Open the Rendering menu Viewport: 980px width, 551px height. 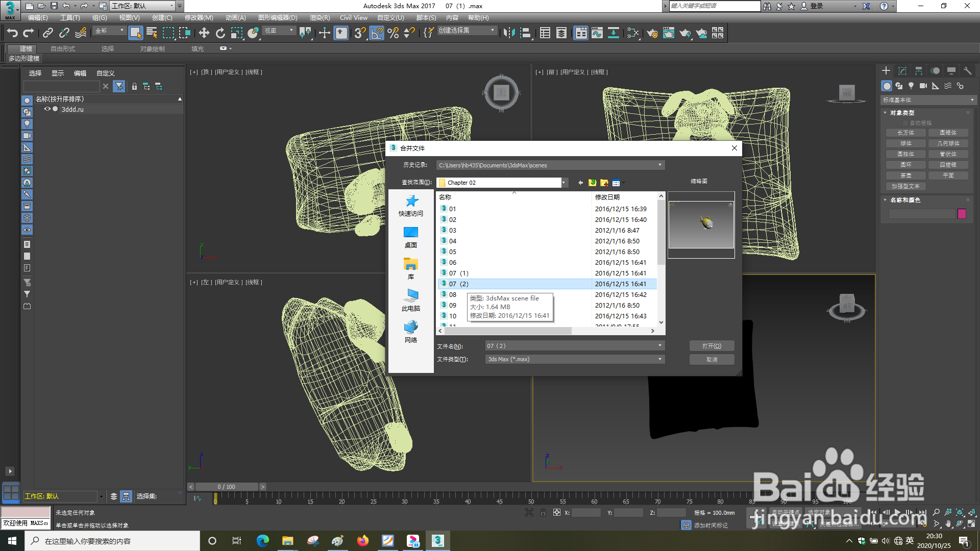(320, 18)
